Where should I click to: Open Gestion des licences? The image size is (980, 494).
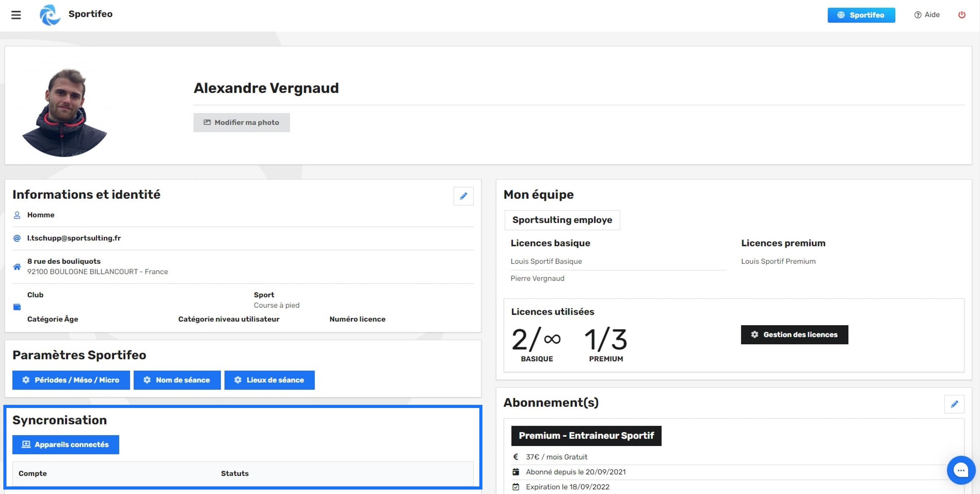point(794,334)
